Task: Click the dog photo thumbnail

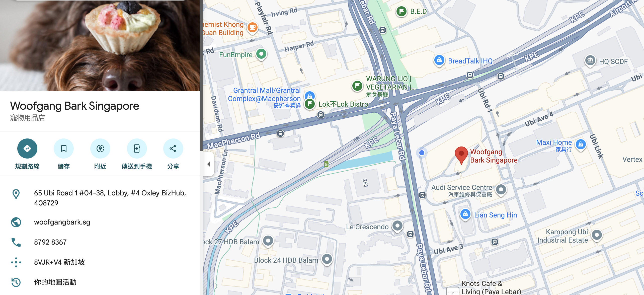Action: [100, 45]
